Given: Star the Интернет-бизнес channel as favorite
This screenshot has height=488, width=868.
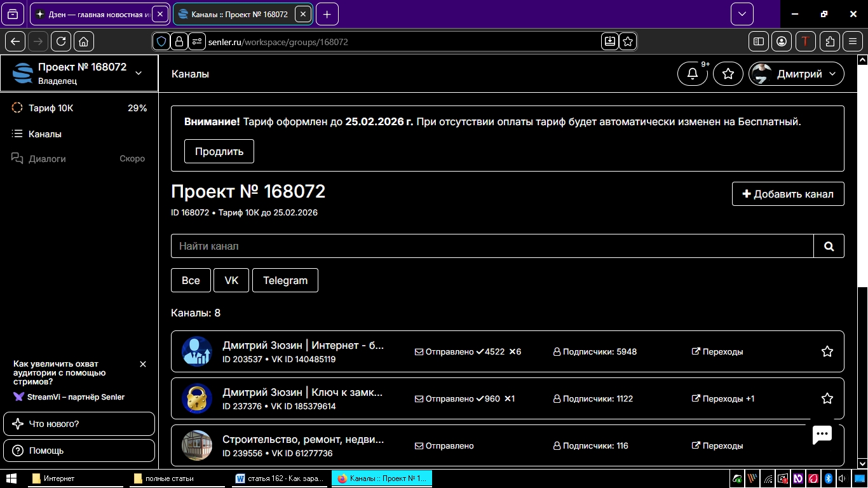Looking at the screenshot, I should pyautogui.click(x=827, y=351).
